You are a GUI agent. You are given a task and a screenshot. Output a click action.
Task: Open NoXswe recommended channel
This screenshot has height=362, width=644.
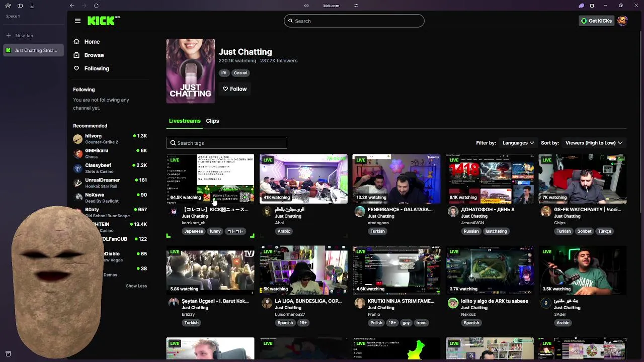point(110,198)
